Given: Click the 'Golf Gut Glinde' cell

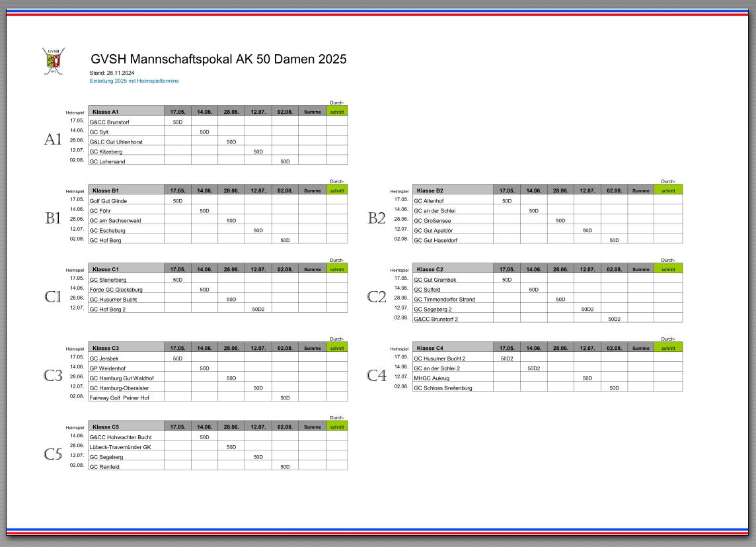Looking at the screenshot, I should (126, 200).
